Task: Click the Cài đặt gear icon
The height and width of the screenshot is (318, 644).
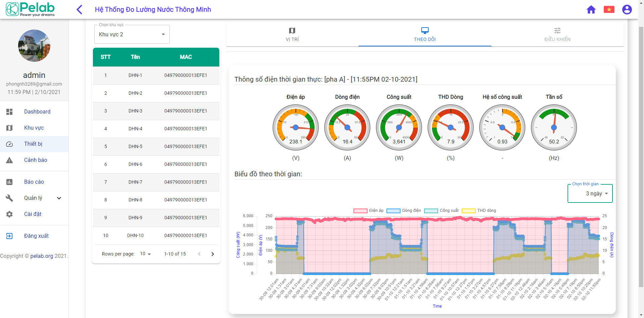Action: click(9, 214)
